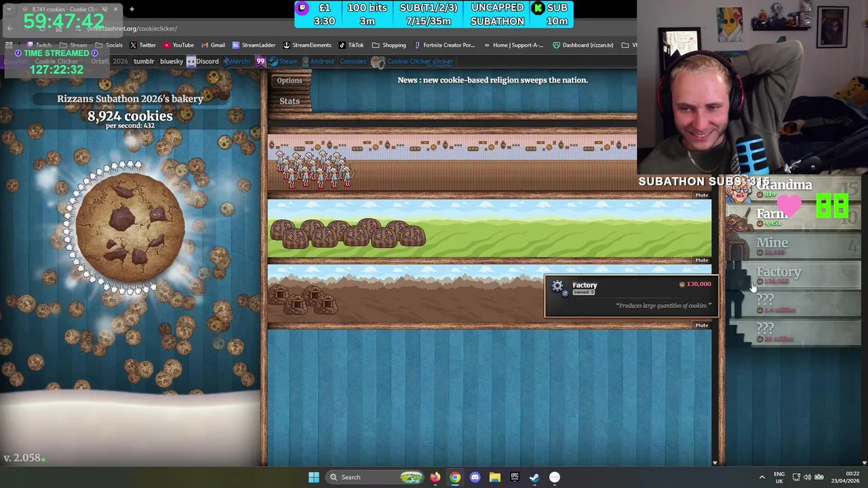The width and height of the screenshot is (868, 488).
Task: Open the YouTube bookmark
Action: [178, 45]
